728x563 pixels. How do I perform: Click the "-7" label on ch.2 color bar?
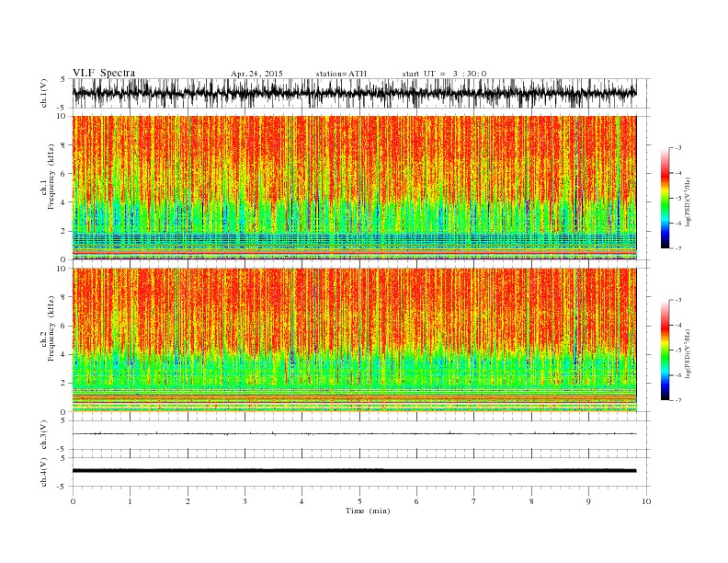point(677,400)
